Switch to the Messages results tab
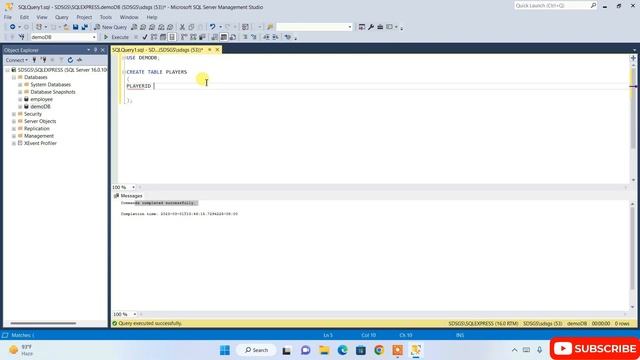640x360 pixels. pos(129,196)
